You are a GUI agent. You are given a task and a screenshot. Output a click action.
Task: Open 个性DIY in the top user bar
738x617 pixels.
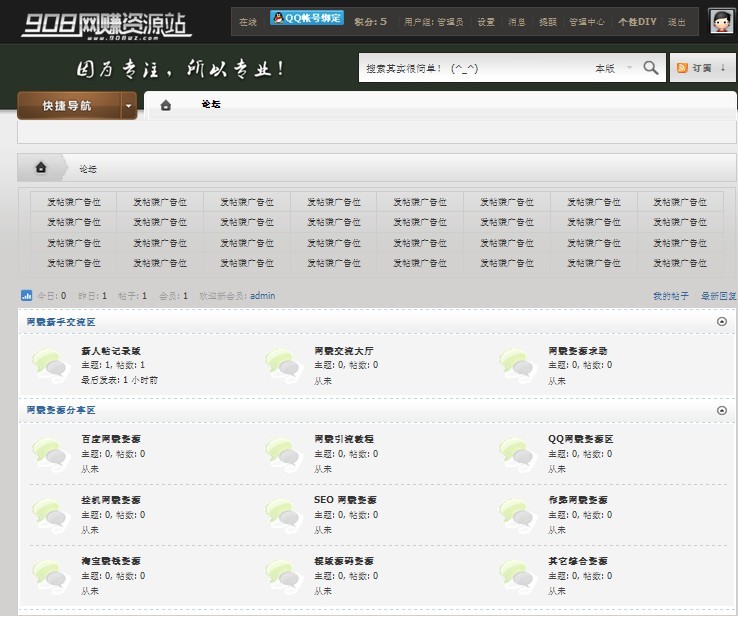click(637, 22)
